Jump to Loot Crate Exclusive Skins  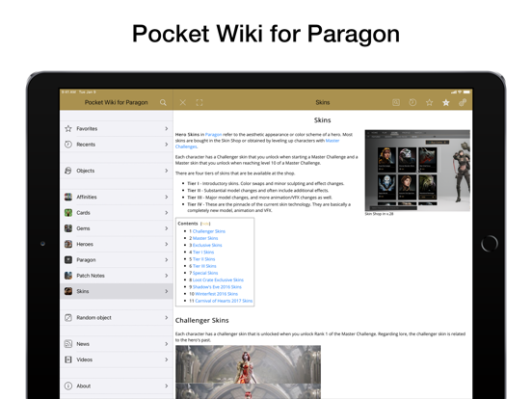(x=218, y=279)
